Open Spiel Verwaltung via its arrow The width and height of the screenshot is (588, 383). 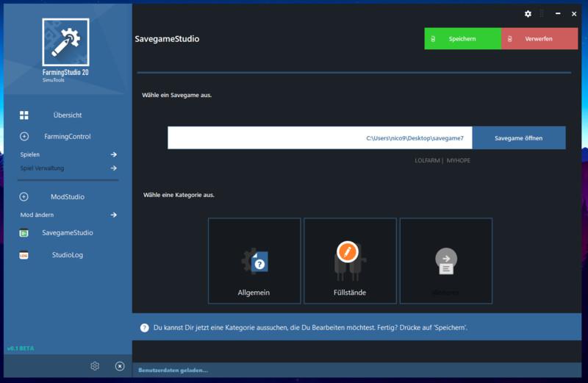coord(114,168)
